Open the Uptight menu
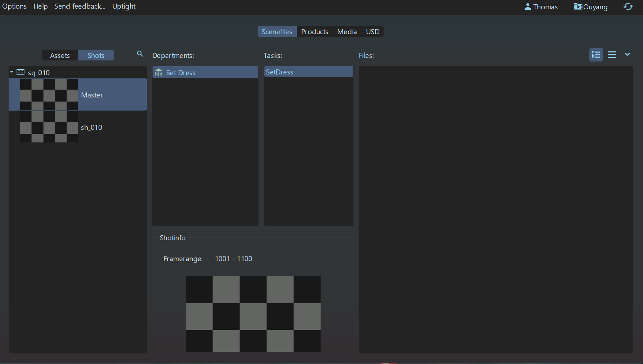This screenshot has height=364, width=643. click(x=124, y=6)
